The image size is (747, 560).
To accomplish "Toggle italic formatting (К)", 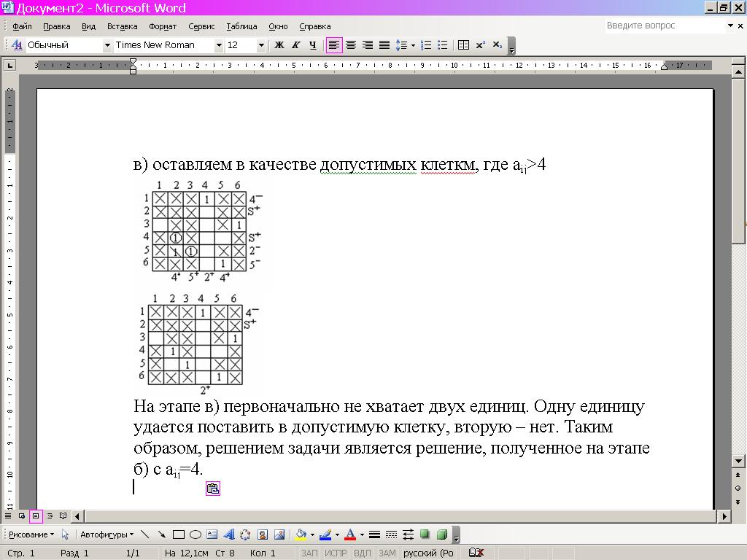I will pos(295,45).
